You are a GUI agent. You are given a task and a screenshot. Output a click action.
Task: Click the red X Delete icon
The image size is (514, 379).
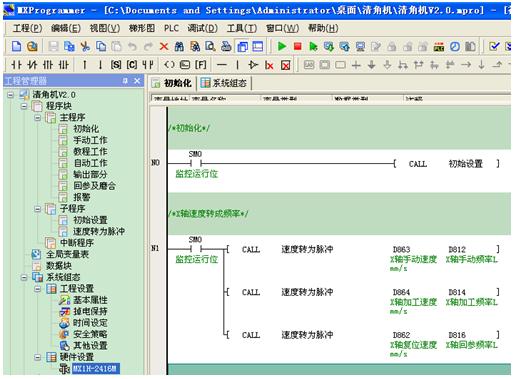(164, 46)
